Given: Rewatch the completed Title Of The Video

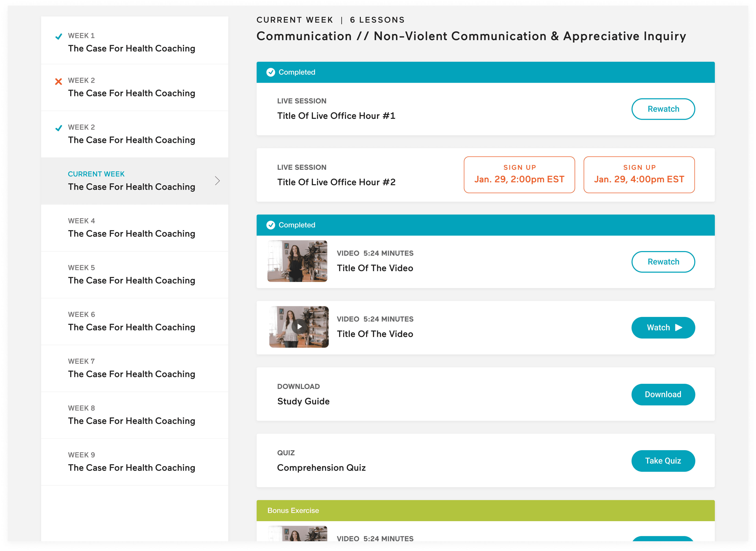Looking at the screenshot, I should point(663,262).
